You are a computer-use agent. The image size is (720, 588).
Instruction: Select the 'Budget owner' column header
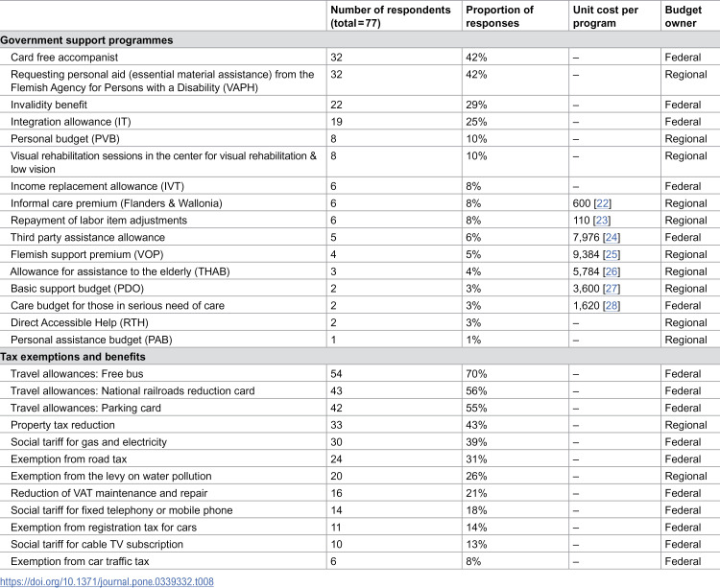pos(684,16)
